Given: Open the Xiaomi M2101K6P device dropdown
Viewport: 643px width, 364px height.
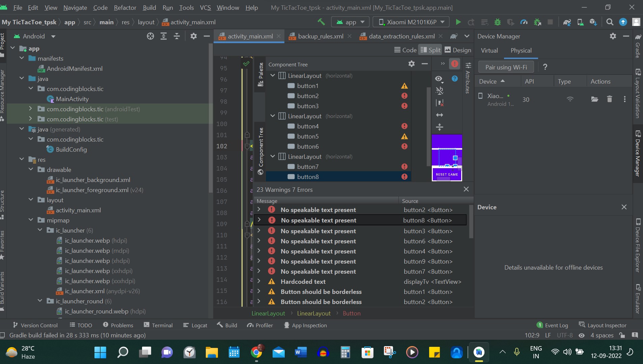Looking at the screenshot, I should 411,22.
